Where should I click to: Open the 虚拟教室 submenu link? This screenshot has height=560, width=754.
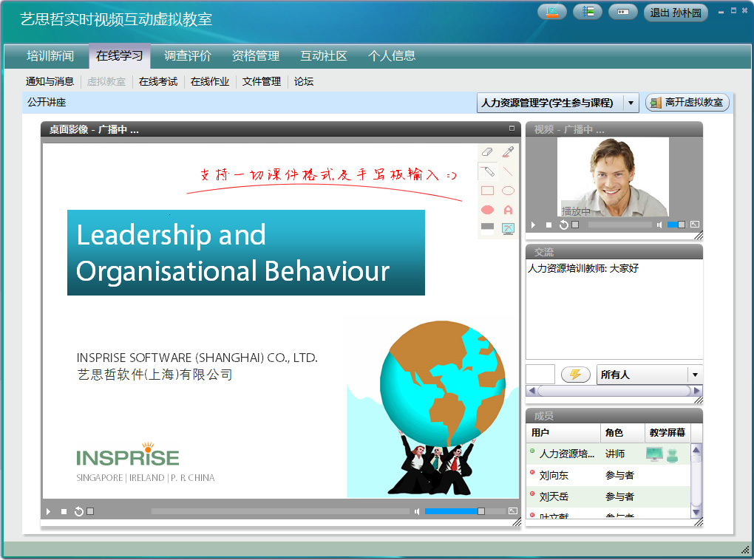pyautogui.click(x=106, y=82)
